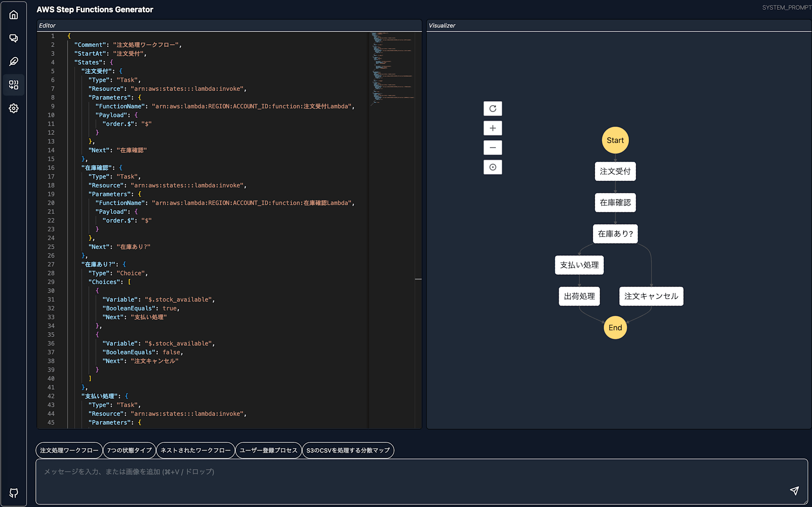Click "Next": "支払い処理" on line 33
This screenshot has height=507, width=812.
134,317
